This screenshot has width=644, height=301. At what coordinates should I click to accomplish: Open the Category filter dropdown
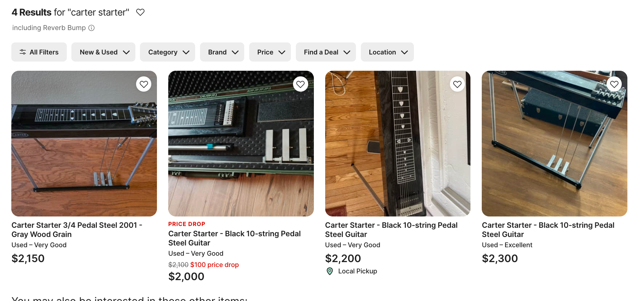tap(167, 52)
